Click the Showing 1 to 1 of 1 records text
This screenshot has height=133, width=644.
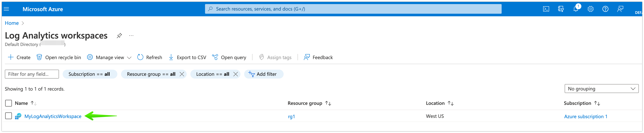click(35, 89)
